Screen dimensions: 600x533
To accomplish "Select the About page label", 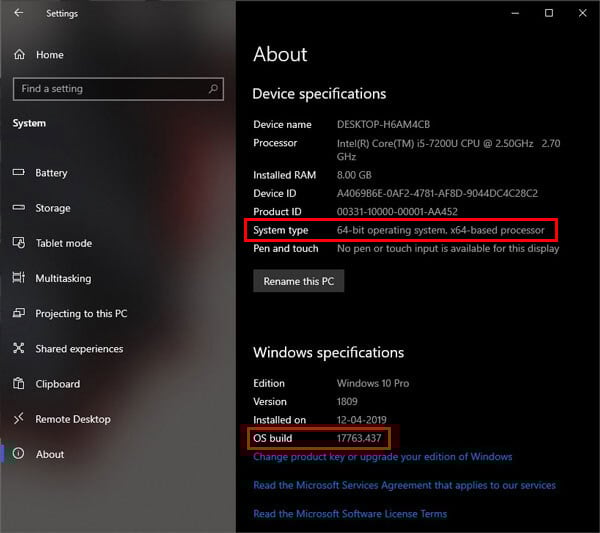I will (x=50, y=455).
